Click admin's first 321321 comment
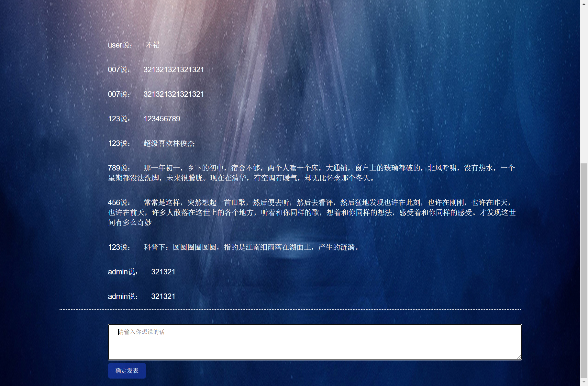The height and width of the screenshot is (386, 588). click(163, 272)
